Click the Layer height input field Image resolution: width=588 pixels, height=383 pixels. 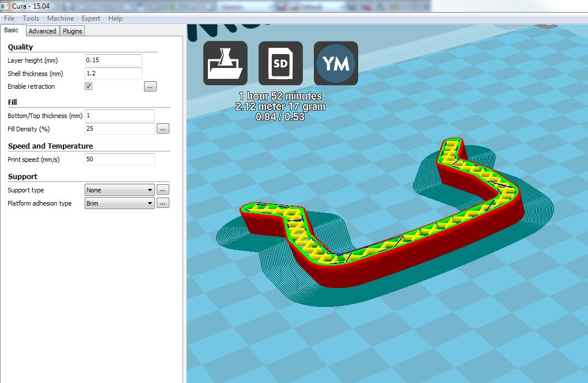coord(113,60)
